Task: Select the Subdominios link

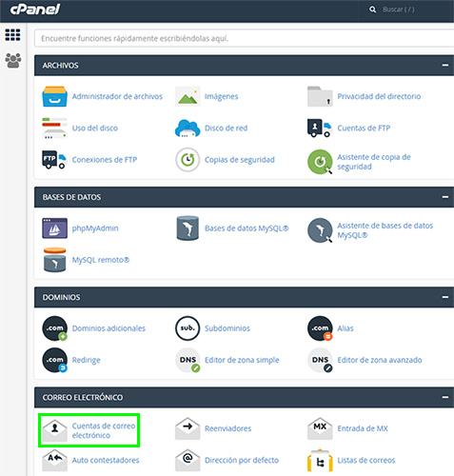Action: point(227,328)
